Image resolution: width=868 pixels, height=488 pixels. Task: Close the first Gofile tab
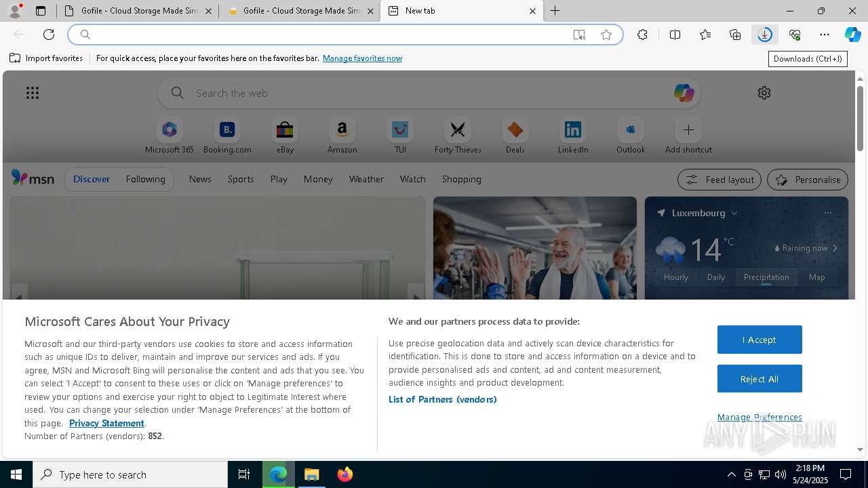(x=208, y=11)
